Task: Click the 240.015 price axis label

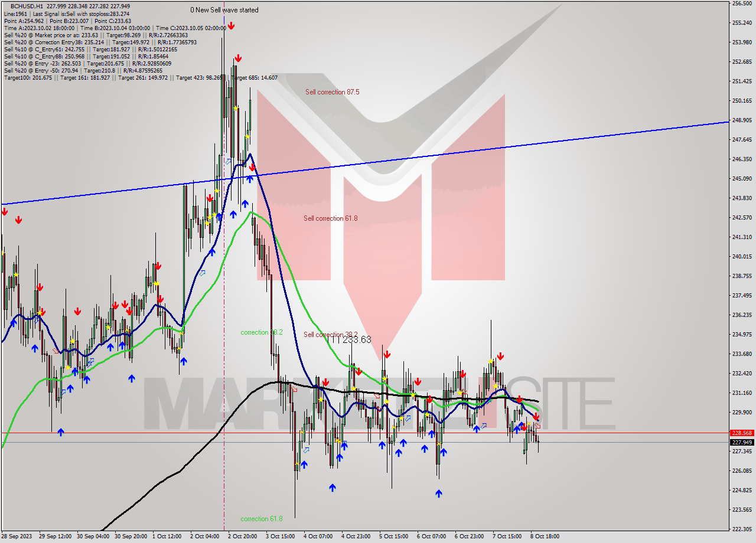Action: [741, 256]
